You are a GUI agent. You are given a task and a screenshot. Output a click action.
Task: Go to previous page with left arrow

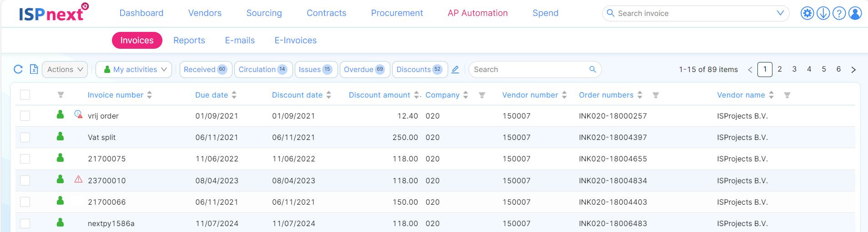750,70
